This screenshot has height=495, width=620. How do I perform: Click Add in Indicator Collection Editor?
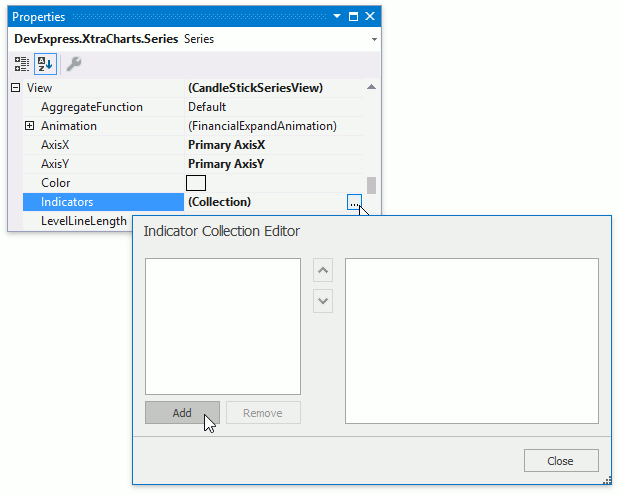pos(182,413)
